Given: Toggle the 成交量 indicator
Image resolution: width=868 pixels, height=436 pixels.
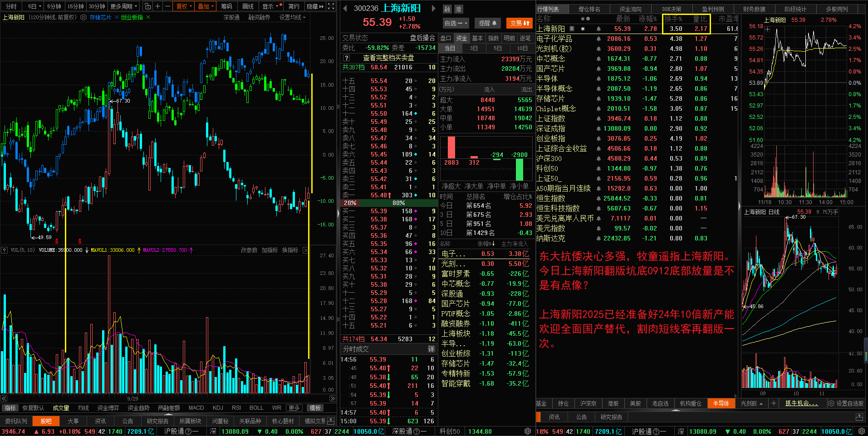Looking at the screenshot, I should [x=61, y=408].
